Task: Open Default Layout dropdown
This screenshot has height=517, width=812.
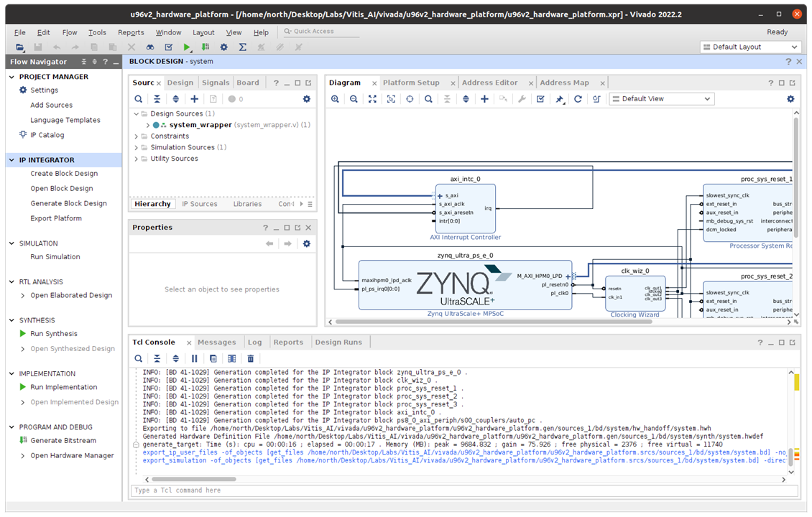Action: (750, 47)
